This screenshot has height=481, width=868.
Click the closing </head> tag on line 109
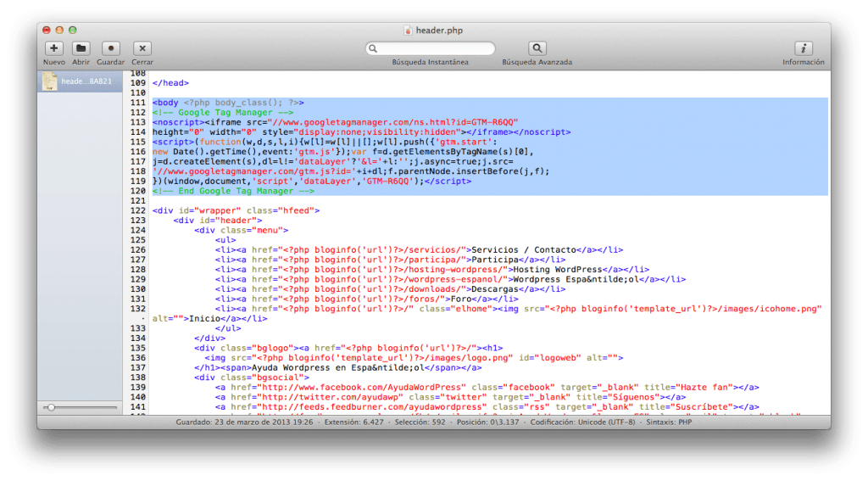(x=170, y=83)
